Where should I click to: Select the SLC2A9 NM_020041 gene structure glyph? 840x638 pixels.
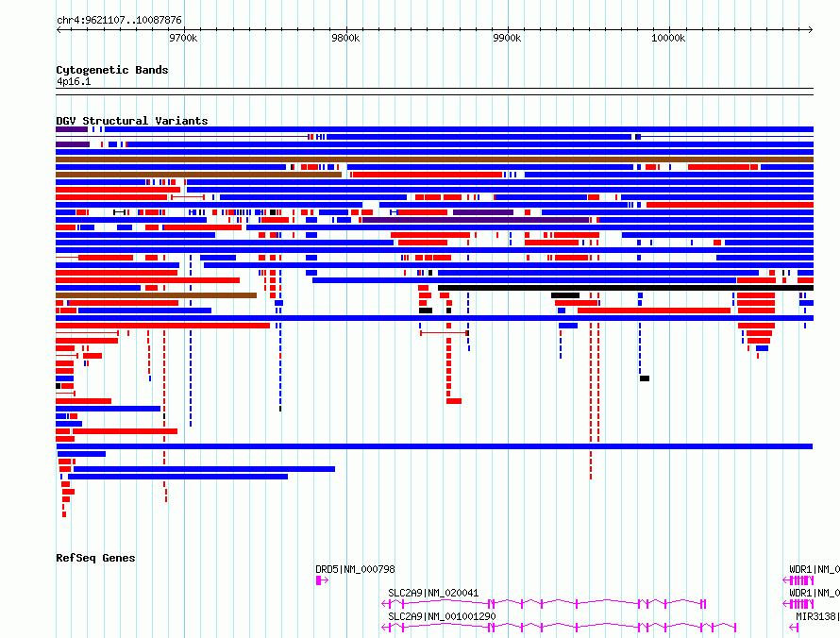(x=544, y=604)
